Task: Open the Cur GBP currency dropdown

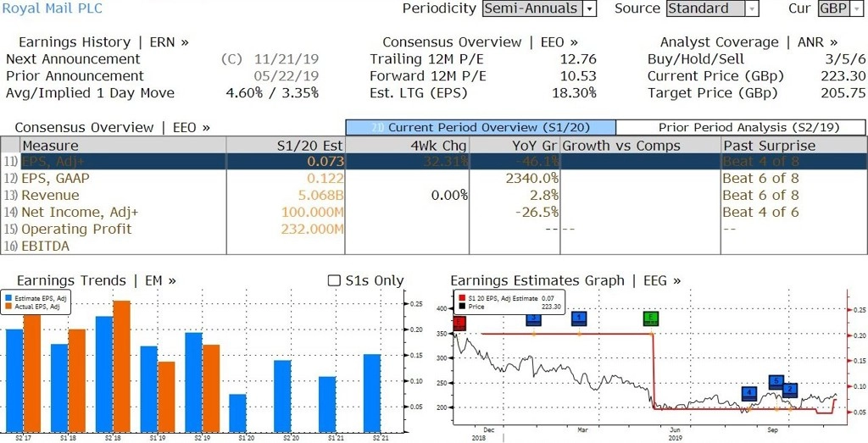Action: (842, 8)
